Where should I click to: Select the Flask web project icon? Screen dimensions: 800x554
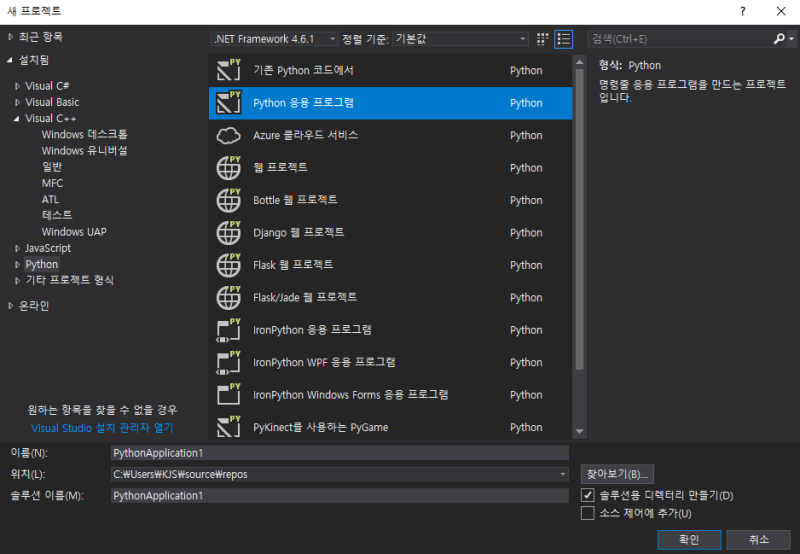[x=229, y=265]
